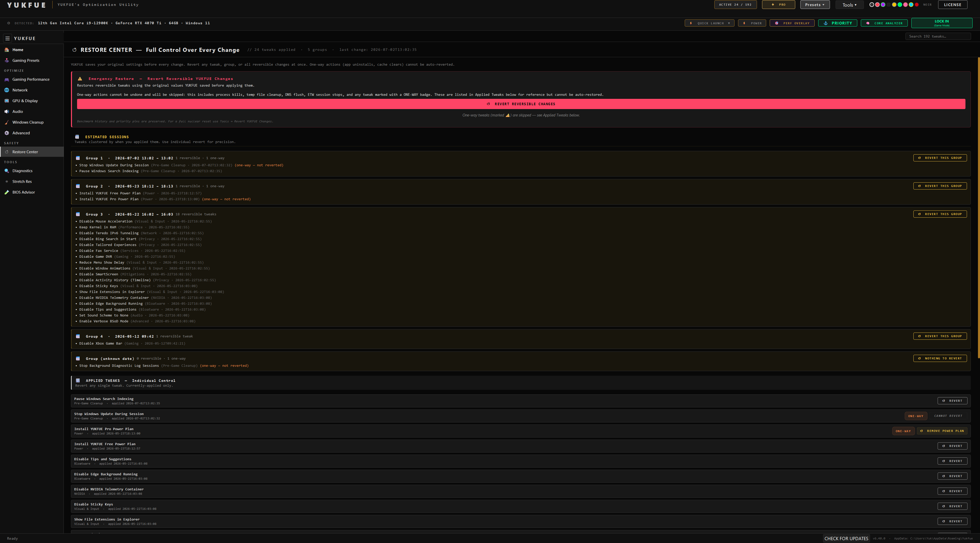Open the GPU & Display page
The image size is (980, 543).
pos(32,101)
